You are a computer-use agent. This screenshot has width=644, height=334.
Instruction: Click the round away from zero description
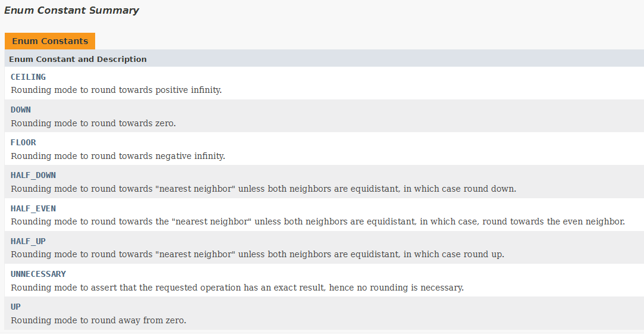(x=99, y=320)
